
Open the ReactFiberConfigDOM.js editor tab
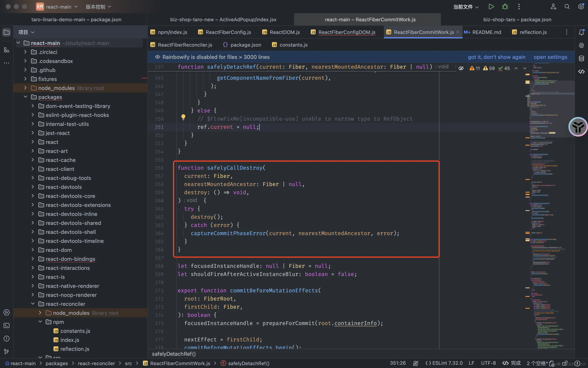tap(343, 32)
